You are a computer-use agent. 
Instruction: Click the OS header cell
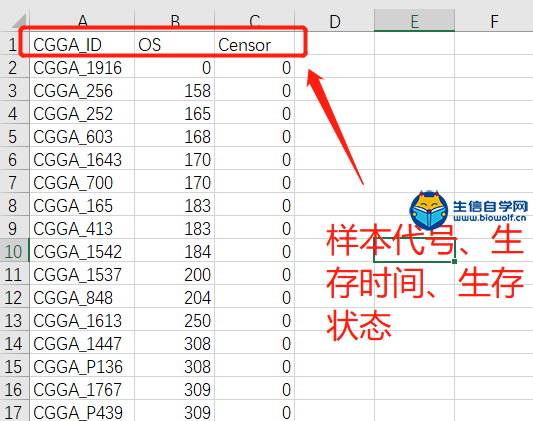pyautogui.click(x=175, y=44)
